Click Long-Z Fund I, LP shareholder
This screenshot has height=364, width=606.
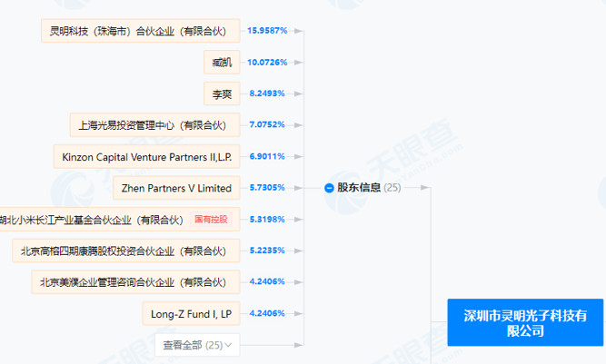[192, 313]
